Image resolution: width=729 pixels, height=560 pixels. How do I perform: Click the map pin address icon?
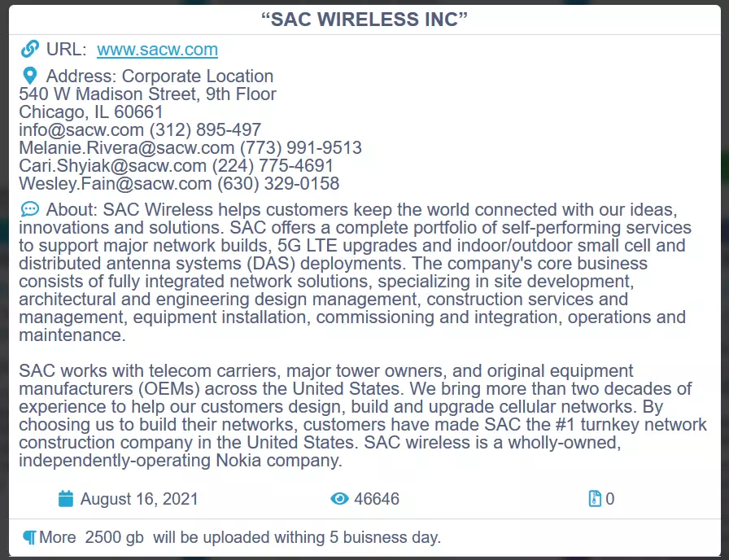pos(30,77)
